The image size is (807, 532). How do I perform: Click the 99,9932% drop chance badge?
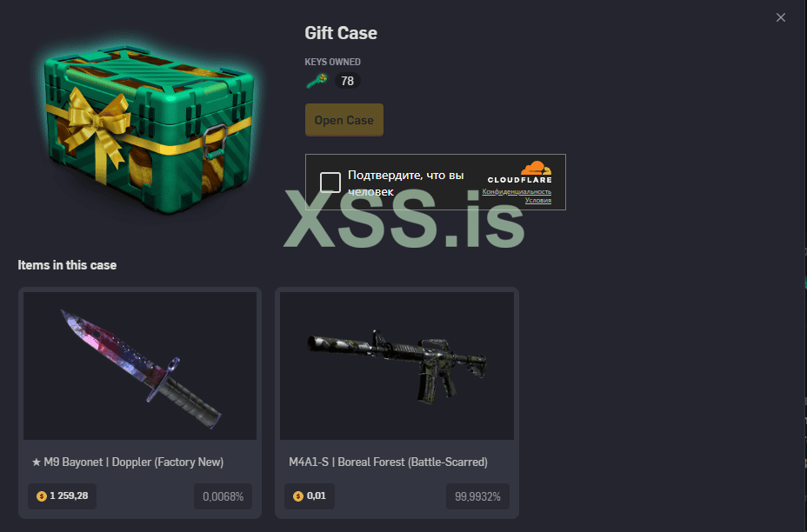click(477, 496)
